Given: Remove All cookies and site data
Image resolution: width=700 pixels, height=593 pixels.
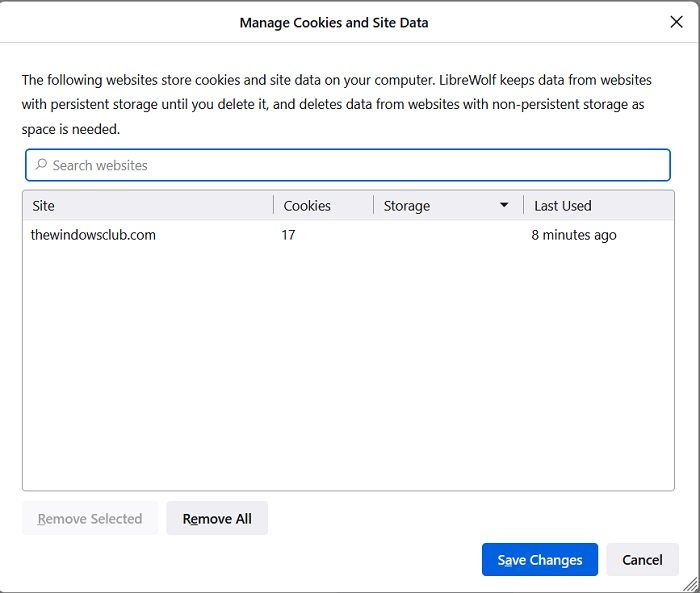Looking at the screenshot, I should 217,519.
